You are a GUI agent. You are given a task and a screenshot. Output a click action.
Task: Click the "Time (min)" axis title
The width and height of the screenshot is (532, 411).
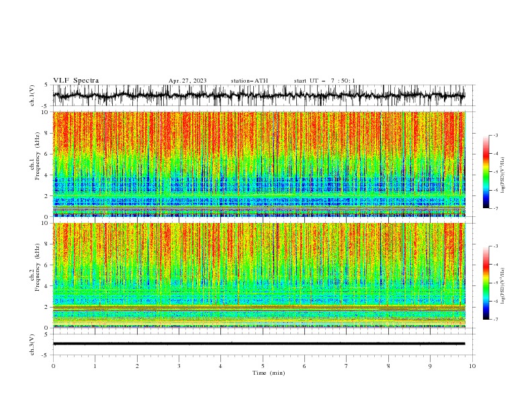coord(269,373)
